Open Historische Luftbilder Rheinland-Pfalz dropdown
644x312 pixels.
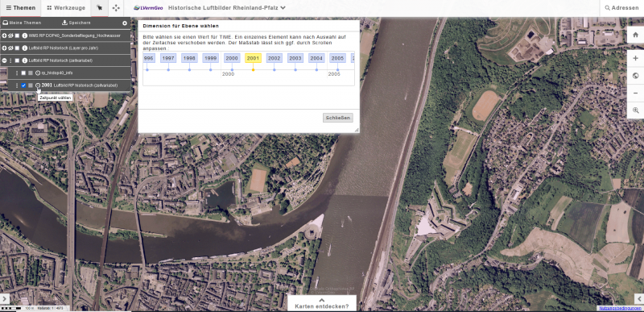tap(227, 8)
